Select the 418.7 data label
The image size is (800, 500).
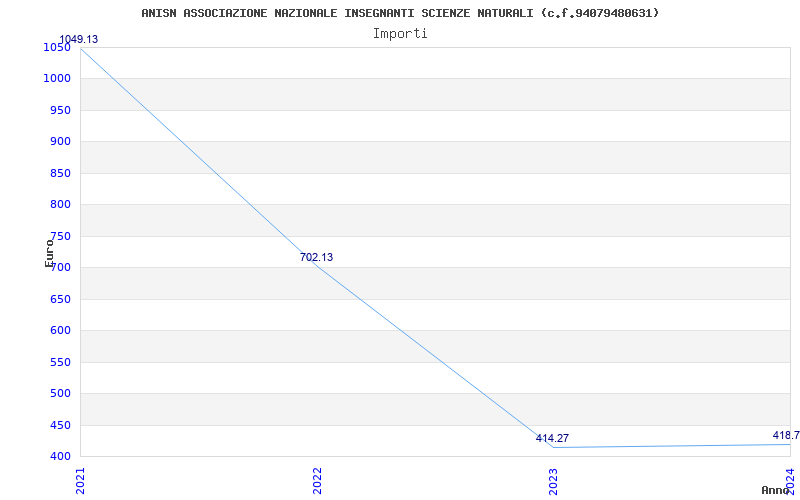click(x=786, y=435)
